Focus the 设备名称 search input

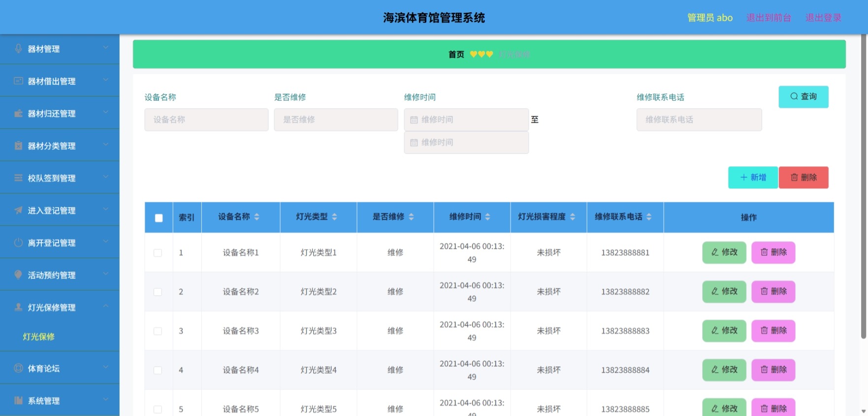coord(206,120)
